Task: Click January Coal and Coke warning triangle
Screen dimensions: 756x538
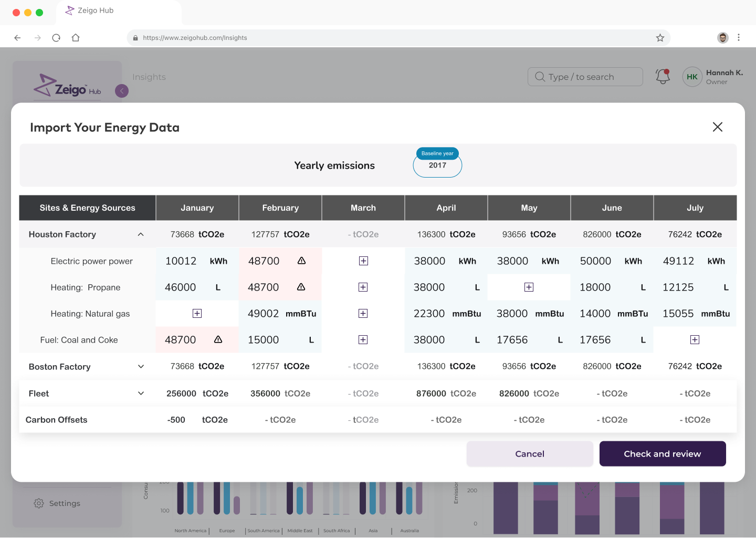Action: click(x=218, y=339)
